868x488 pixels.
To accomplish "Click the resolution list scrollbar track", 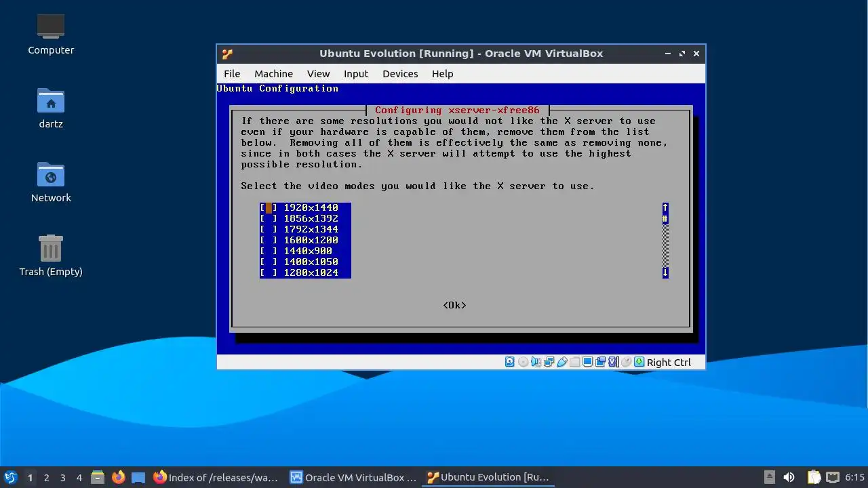I will click(x=665, y=245).
